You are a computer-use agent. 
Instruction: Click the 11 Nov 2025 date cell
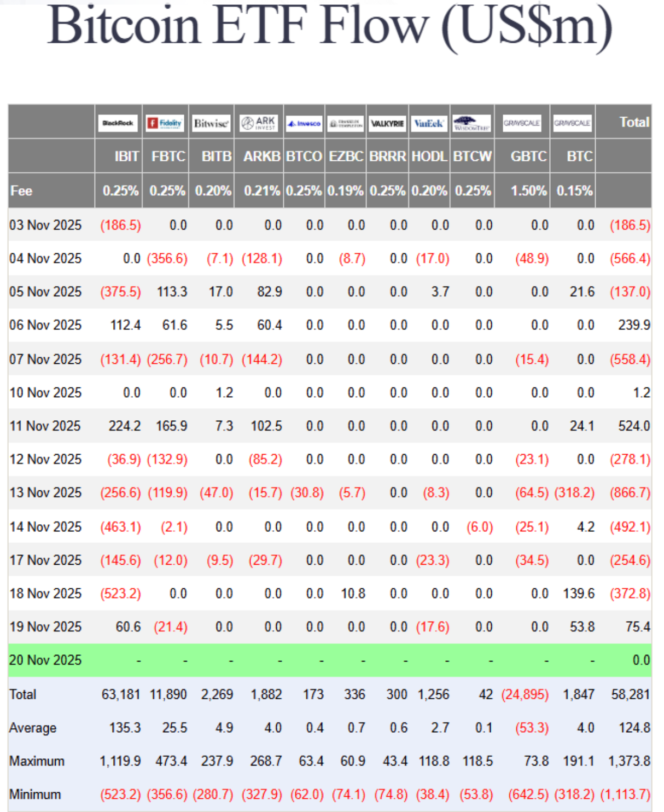[x=45, y=426]
